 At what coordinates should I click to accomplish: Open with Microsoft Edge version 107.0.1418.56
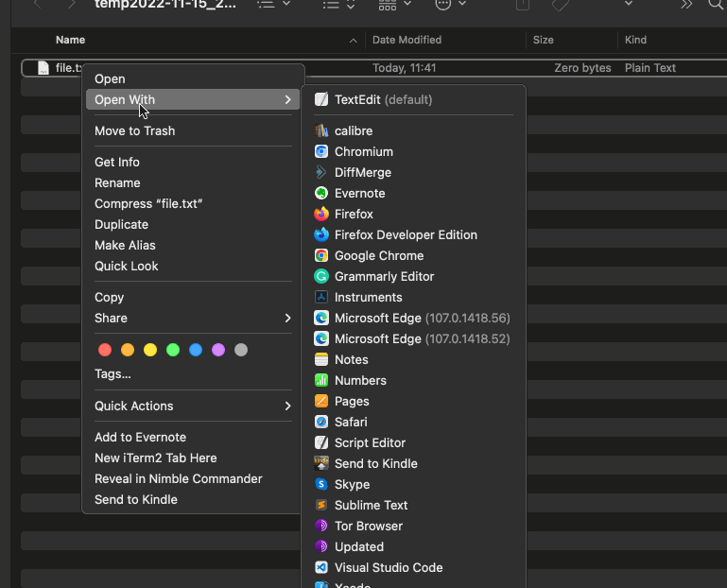pyautogui.click(x=413, y=319)
